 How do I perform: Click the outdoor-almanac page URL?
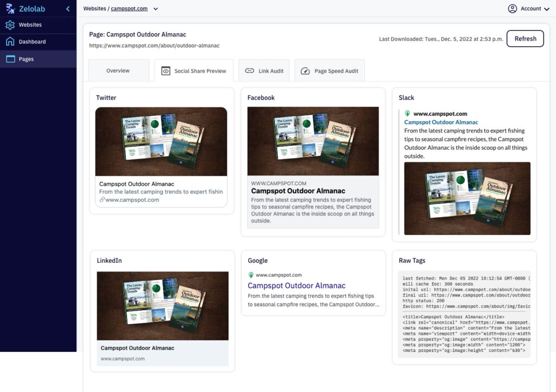[154, 46]
